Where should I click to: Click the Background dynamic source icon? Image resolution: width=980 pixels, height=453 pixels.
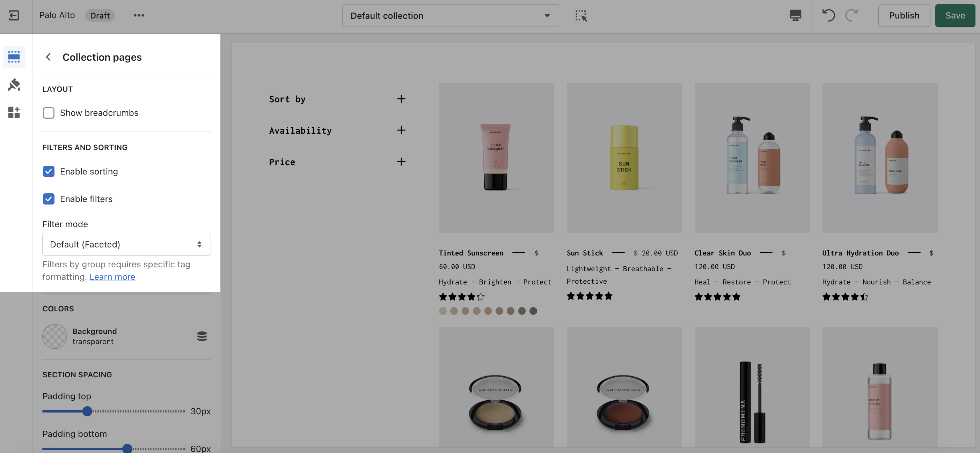(202, 336)
